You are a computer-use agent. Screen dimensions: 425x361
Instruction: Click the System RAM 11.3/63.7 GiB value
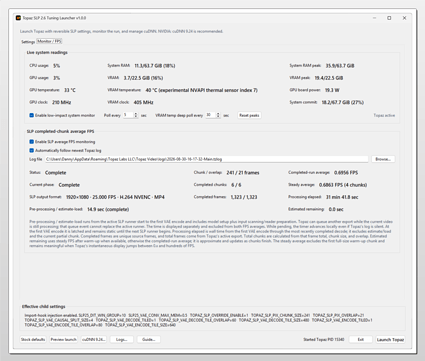tap(155, 66)
